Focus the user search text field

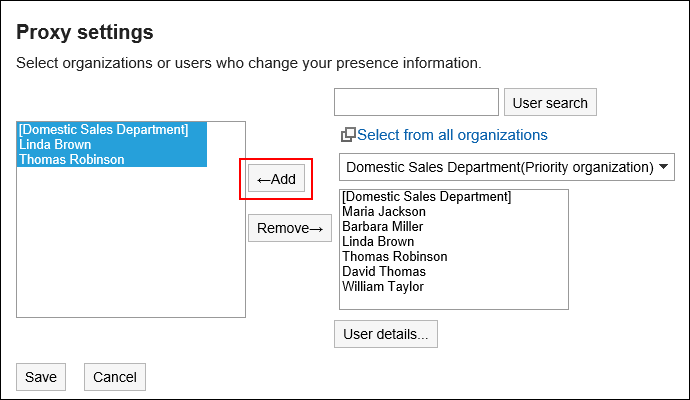tap(416, 102)
